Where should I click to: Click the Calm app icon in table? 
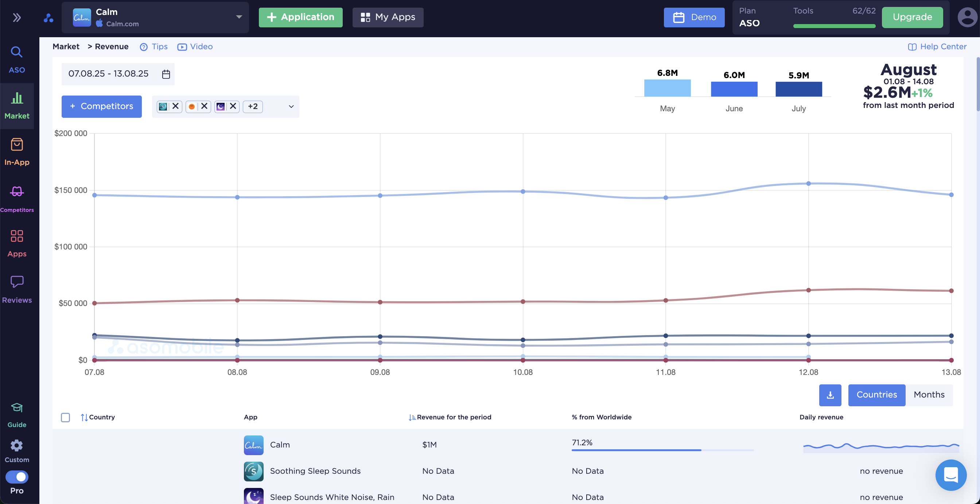coord(253,445)
